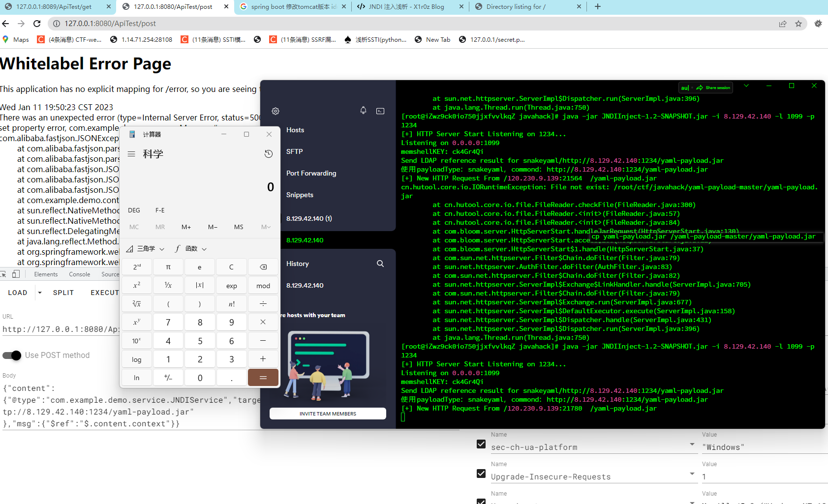Click sec-ch-ua-platform value field "Windows"
Image resolution: width=828 pixels, height=504 pixels.
pyautogui.click(x=764, y=447)
